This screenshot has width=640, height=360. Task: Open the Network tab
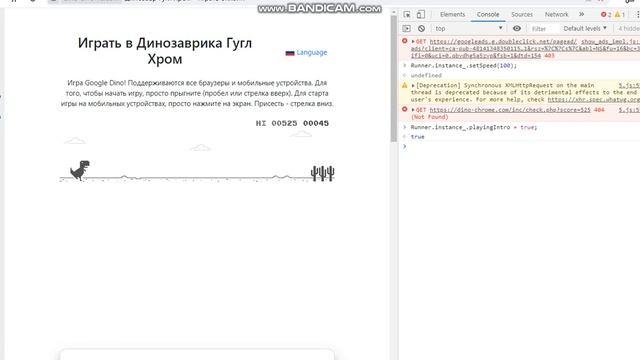556,14
